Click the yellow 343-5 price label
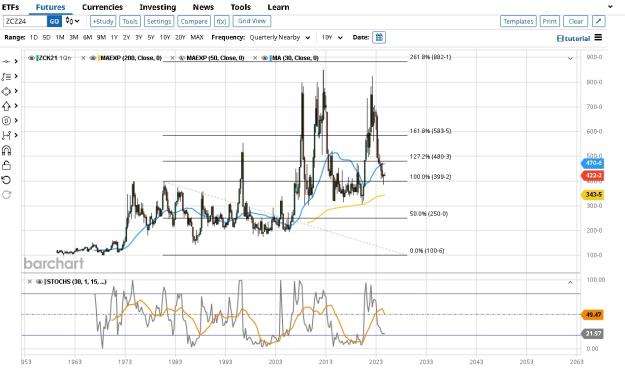 click(x=592, y=194)
